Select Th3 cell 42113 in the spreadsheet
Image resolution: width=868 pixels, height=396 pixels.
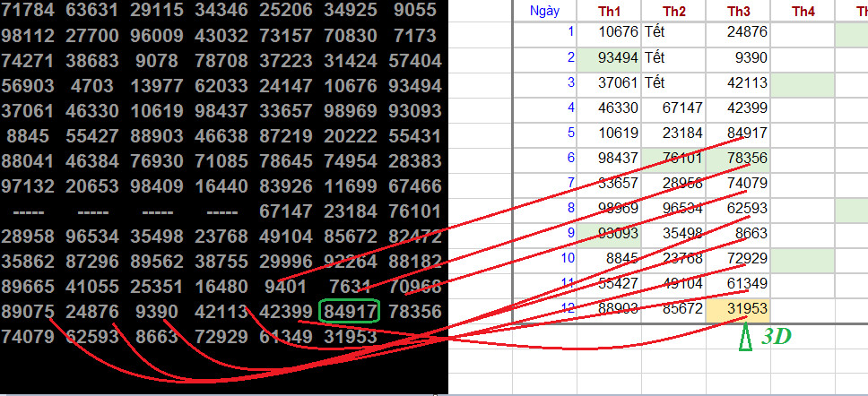tap(739, 83)
